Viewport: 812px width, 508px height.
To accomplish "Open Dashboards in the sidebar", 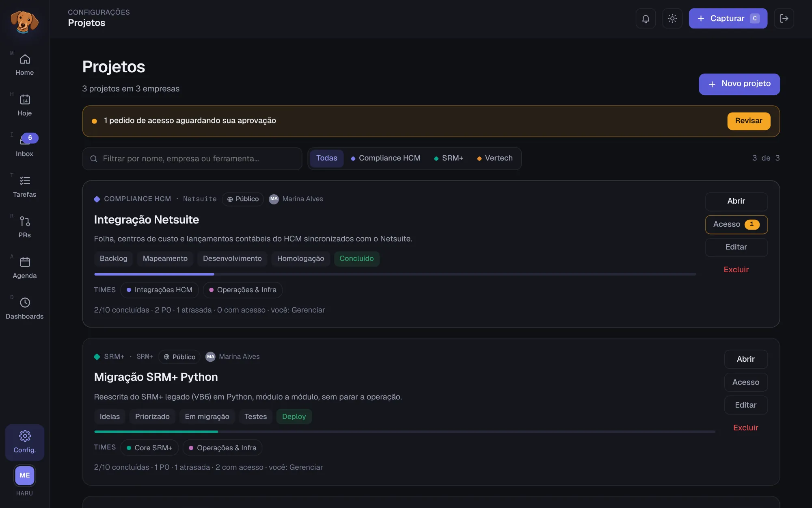I will click(25, 309).
